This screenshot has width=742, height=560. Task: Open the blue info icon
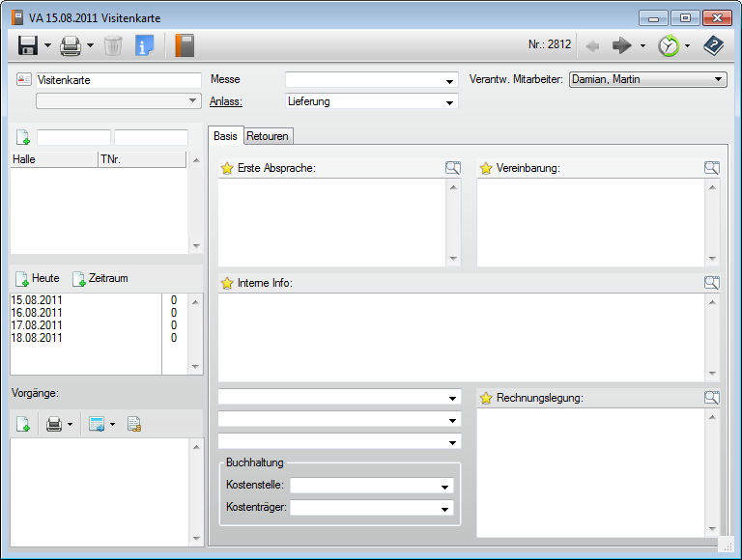click(x=145, y=45)
